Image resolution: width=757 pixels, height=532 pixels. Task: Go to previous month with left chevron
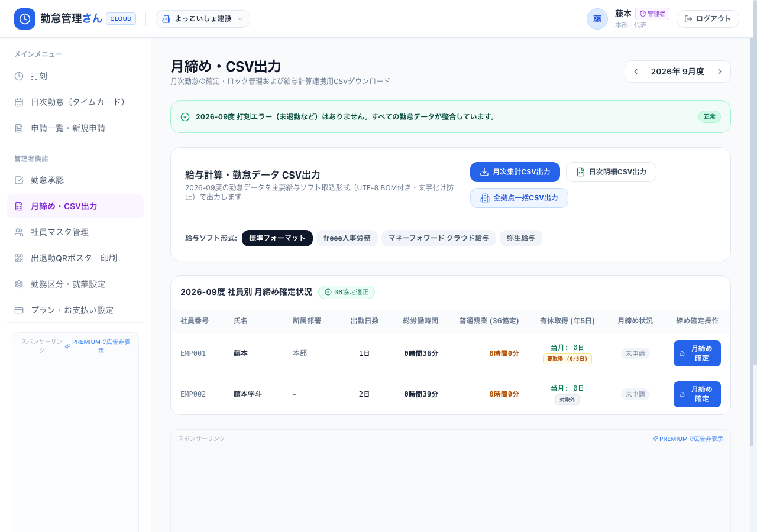point(636,72)
